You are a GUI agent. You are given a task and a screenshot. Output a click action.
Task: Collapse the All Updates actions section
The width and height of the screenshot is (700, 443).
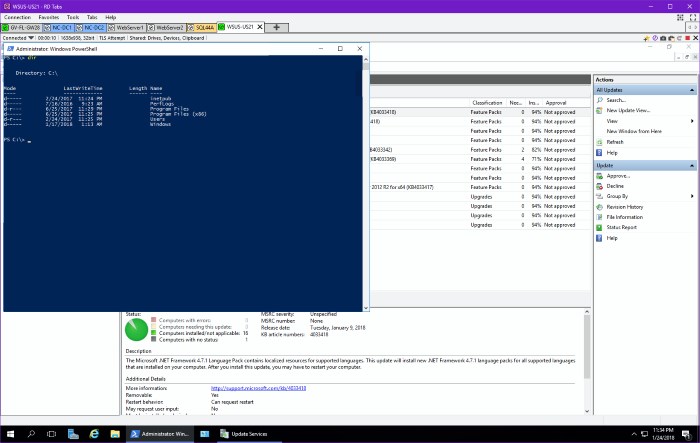click(x=692, y=90)
